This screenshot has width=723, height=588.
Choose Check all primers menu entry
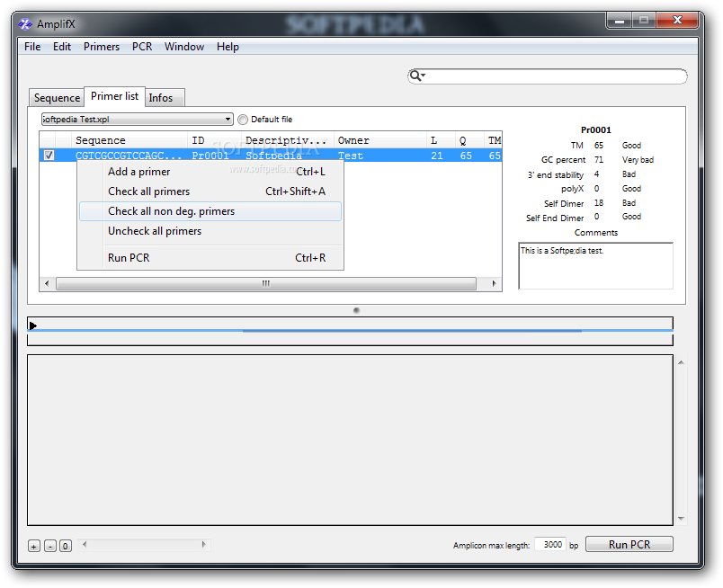coord(210,192)
